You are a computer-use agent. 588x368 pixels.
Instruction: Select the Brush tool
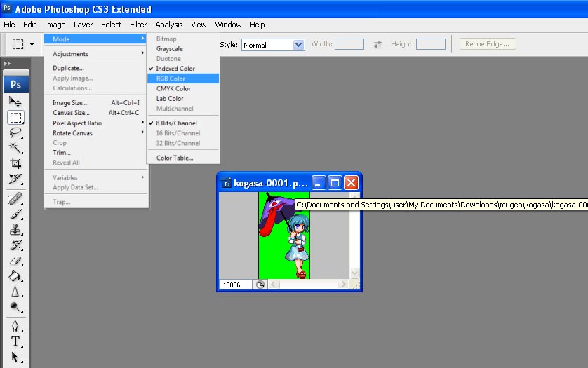point(15,214)
